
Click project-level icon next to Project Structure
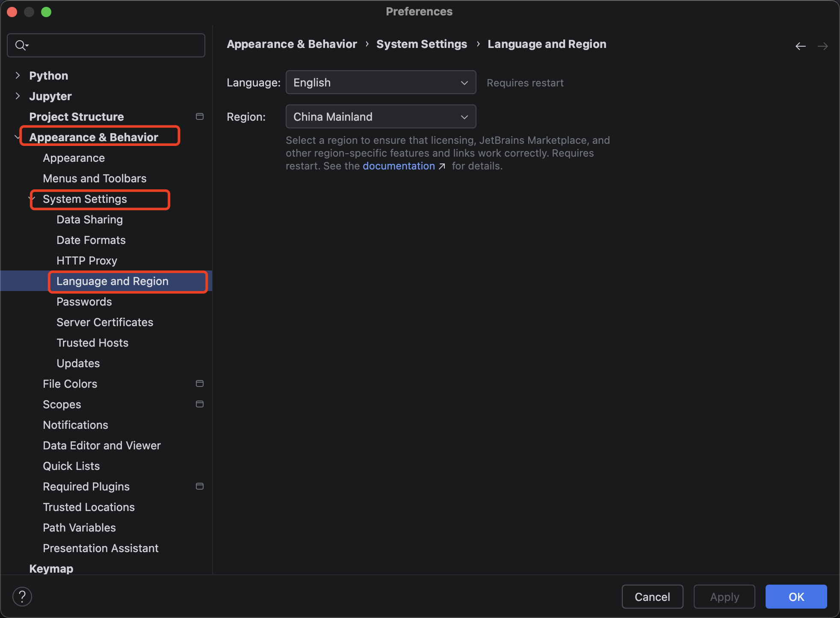[x=199, y=116]
